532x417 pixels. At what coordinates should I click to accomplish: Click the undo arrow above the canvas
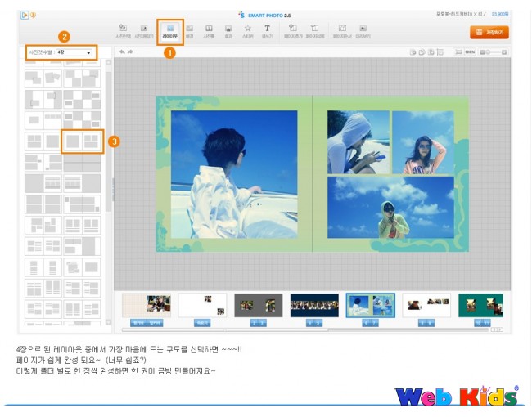tap(122, 52)
